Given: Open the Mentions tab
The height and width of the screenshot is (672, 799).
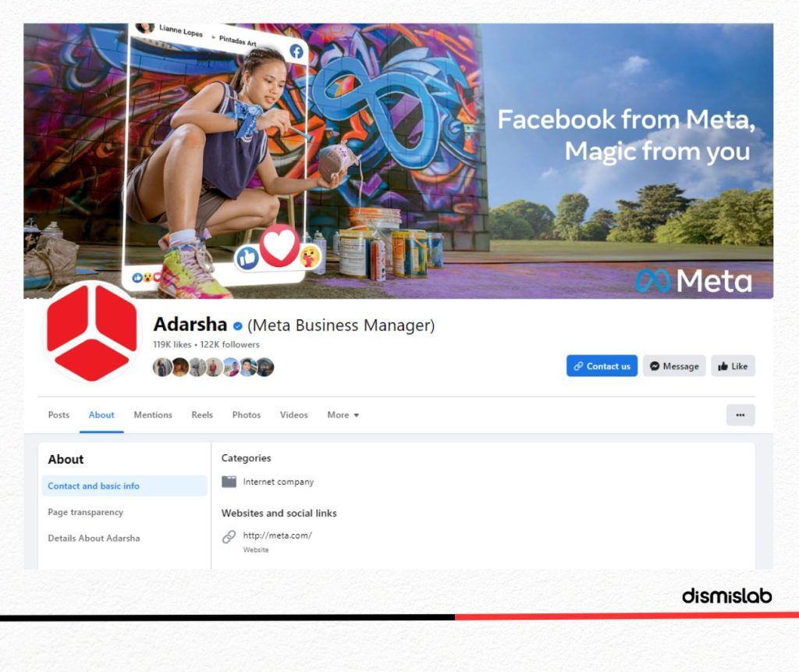Looking at the screenshot, I should (153, 415).
